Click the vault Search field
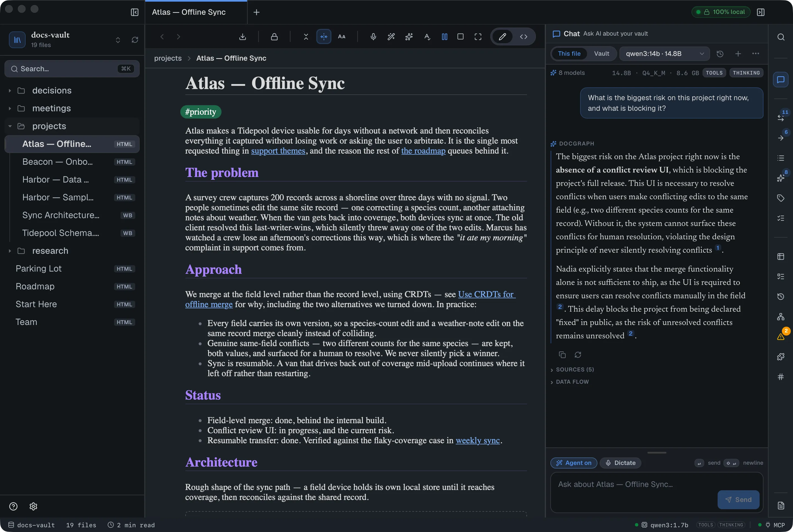This screenshot has width=793, height=532. pos(72,69)
